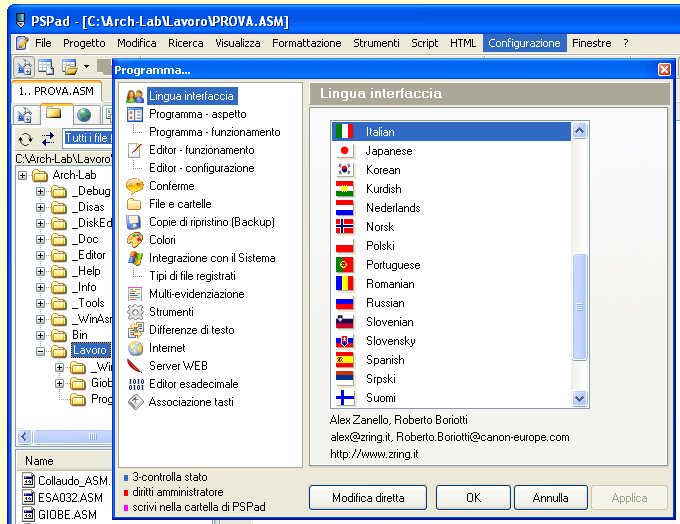
Task: Expand the Bin folder node
Action: point(40,335)
